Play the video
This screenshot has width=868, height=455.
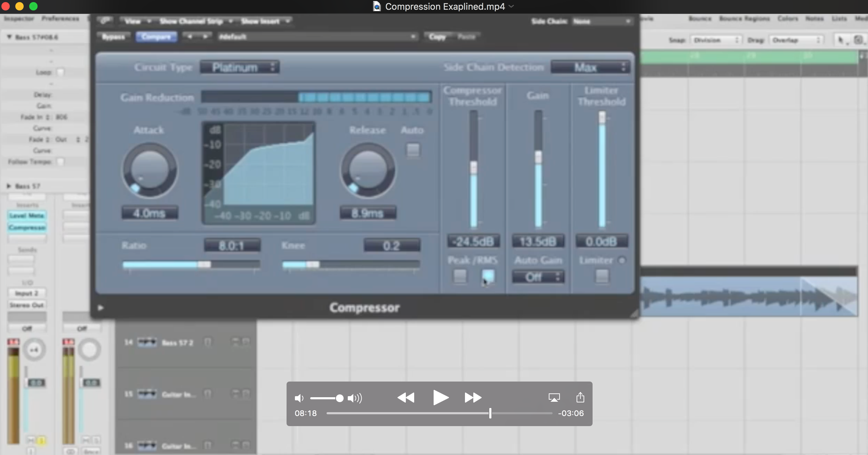[x=441, y=397]
